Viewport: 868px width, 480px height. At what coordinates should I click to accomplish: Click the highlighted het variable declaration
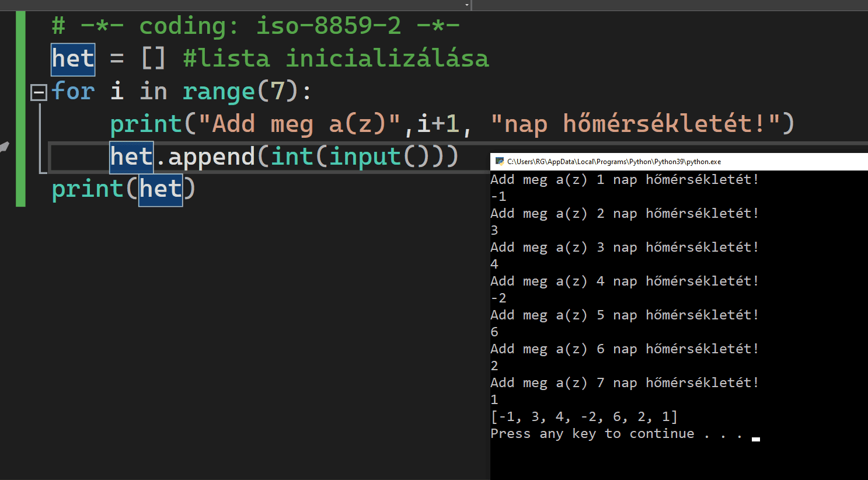tap(73, 59)
